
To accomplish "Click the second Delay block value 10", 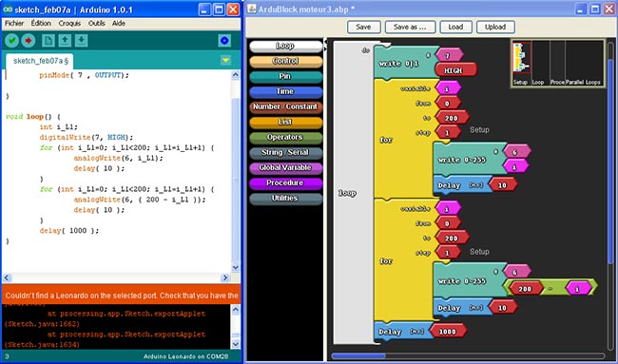I will pos(503,308).
